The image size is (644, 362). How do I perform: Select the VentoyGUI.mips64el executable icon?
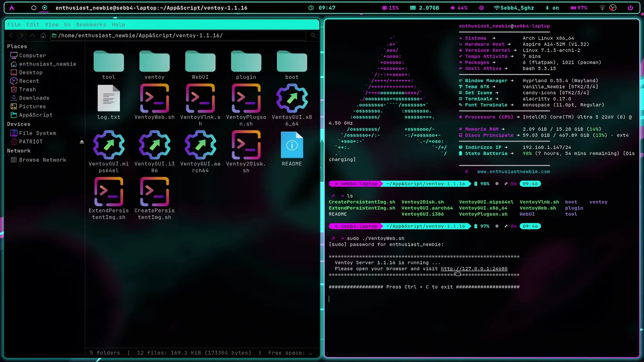tap(109, 145)
